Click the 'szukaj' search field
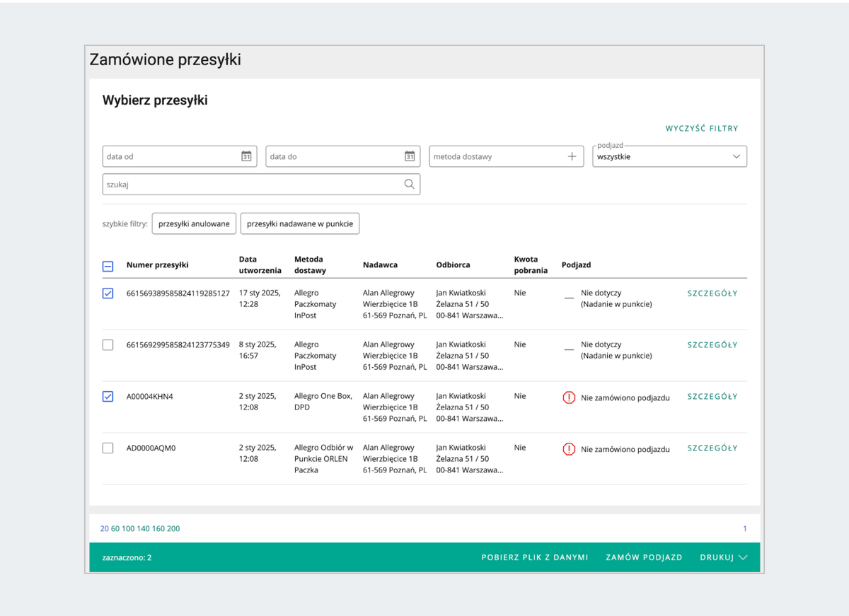849x616 pixels. 261,185
